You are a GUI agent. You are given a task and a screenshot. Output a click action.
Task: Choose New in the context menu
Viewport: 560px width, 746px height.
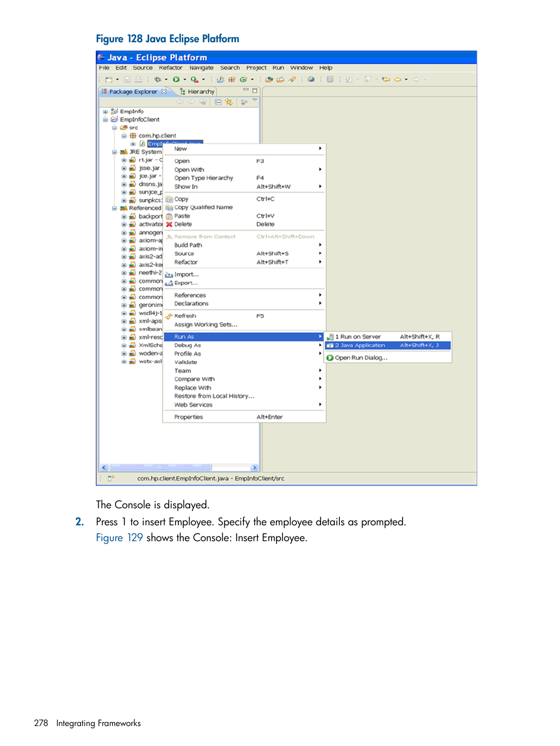(x=244, y=149)
